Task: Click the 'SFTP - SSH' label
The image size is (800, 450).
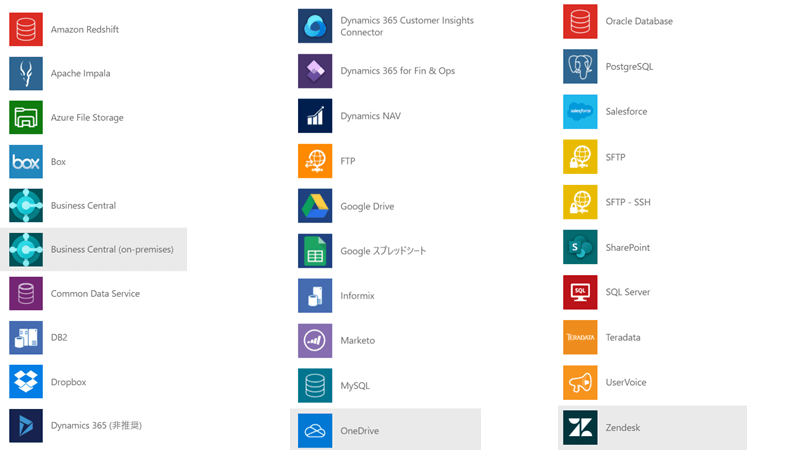Action: click(628, 202)
